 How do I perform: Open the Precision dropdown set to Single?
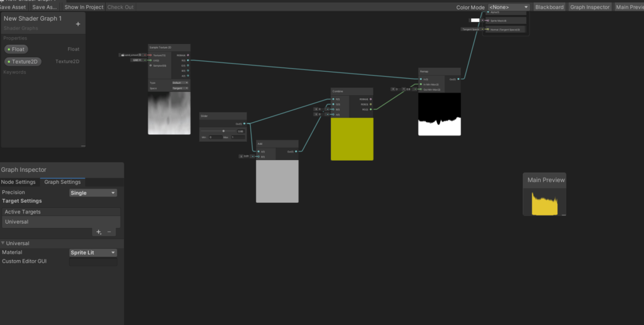point(93,193)
